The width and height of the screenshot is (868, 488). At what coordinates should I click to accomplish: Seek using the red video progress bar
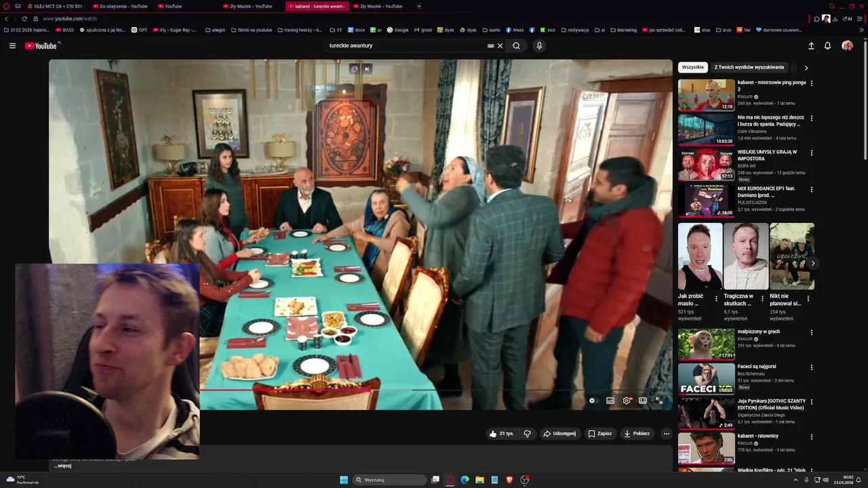coord(285,390)
